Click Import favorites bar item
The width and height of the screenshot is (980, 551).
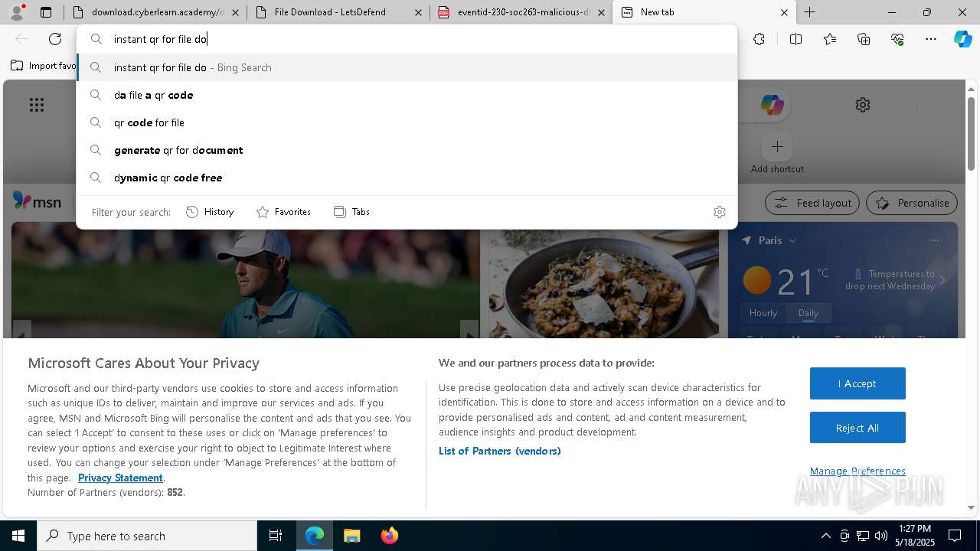[43, 66]
